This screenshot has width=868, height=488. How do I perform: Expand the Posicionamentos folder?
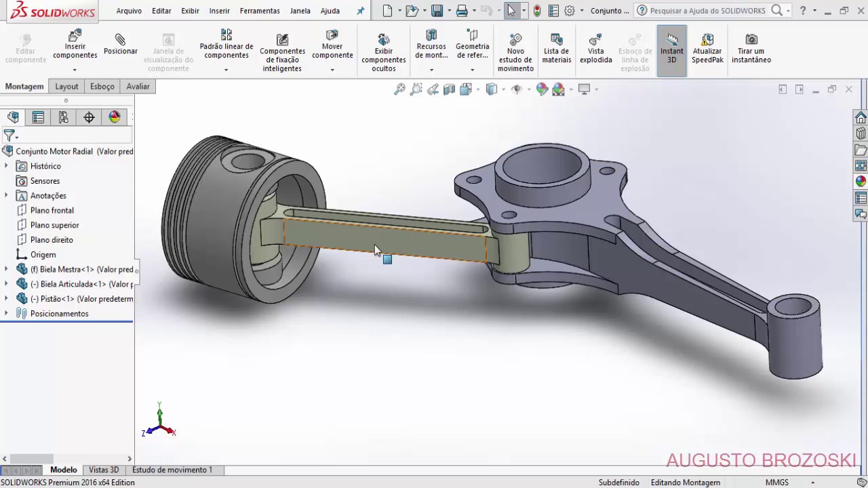(6, 314)
